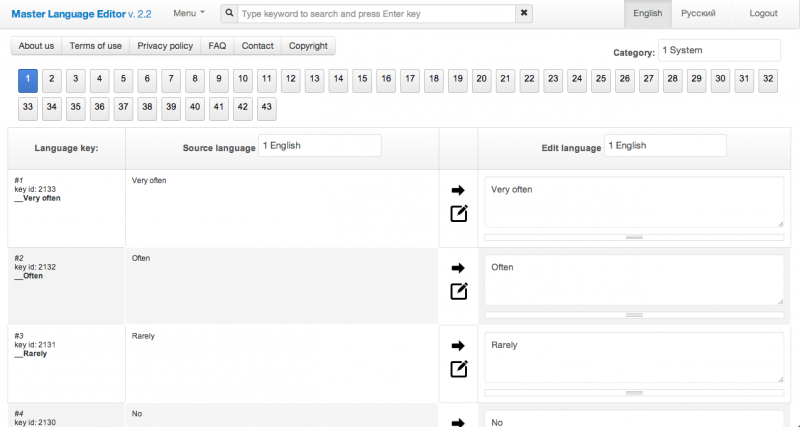The width and height of the screenshot is (800, 427).
Task: Click the edit pencil icon for Often row
Action: 459,291
